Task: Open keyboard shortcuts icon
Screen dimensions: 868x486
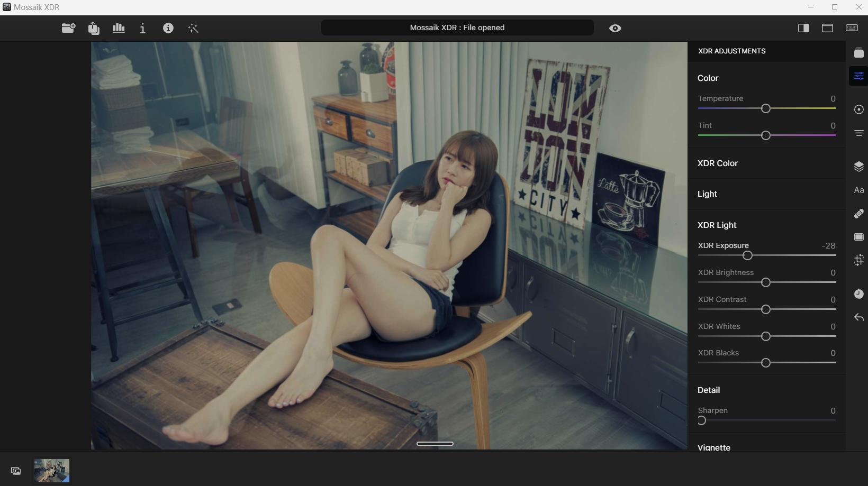Action: (852, 28)
